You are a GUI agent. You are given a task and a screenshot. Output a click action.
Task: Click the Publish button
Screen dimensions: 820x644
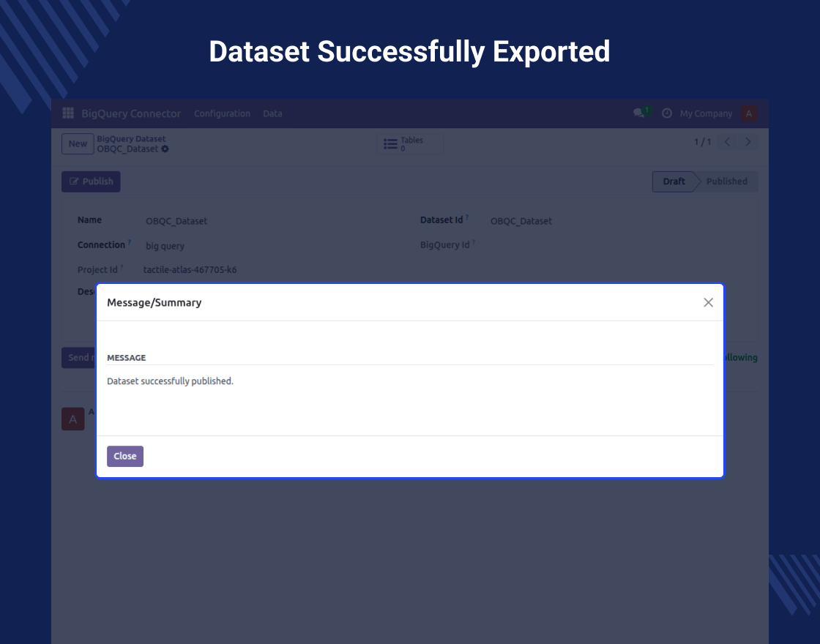(x=91, y=181)
